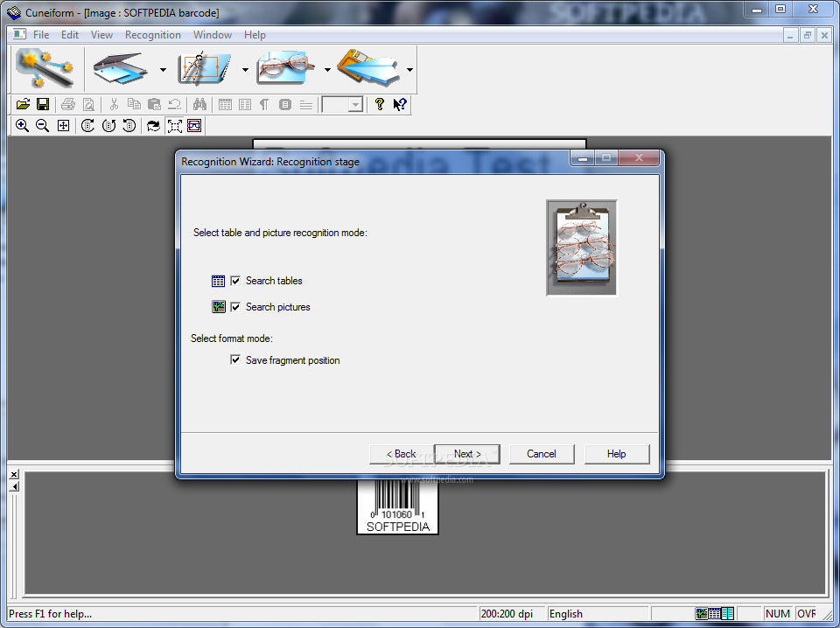
Task: Click Next in Recognition Wizard
Action: click(467, 454)
